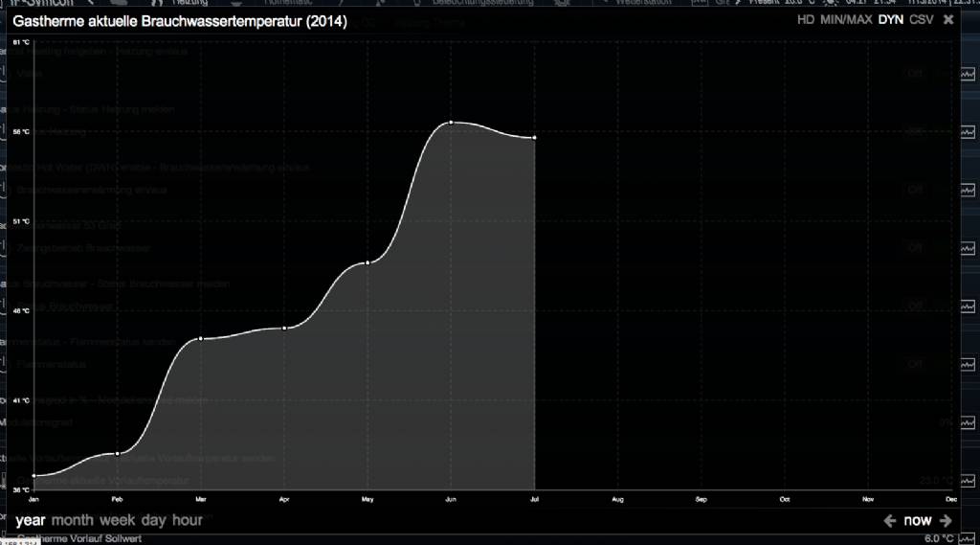
Task: Select the week time range
Action: click(x=118, y=520)
